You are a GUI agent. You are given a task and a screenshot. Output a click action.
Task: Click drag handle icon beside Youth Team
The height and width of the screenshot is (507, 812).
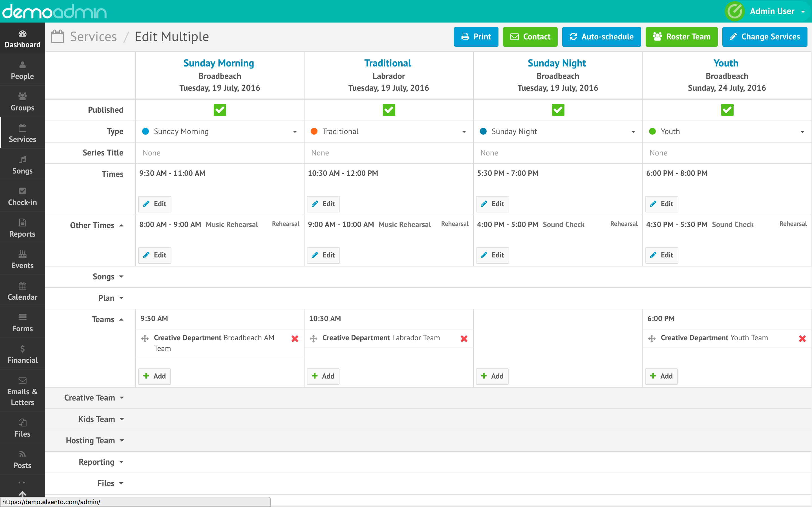pos(652,339)
